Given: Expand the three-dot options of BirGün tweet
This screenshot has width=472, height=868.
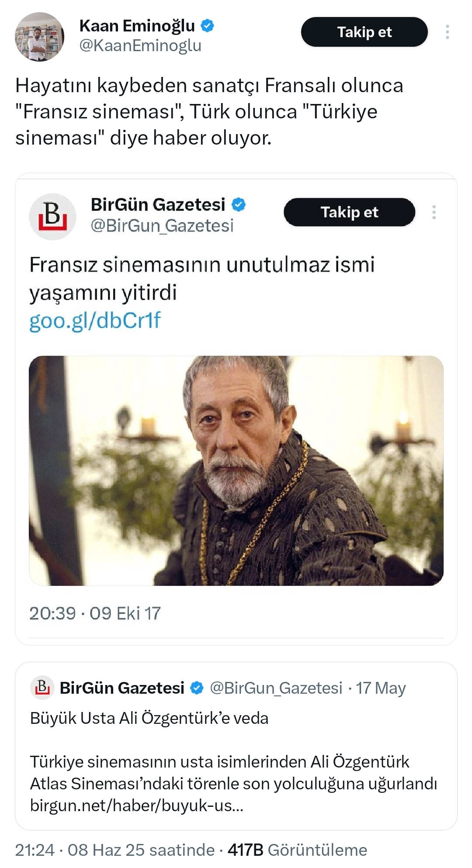Looking at the screenshot, I should click(434, 212).
